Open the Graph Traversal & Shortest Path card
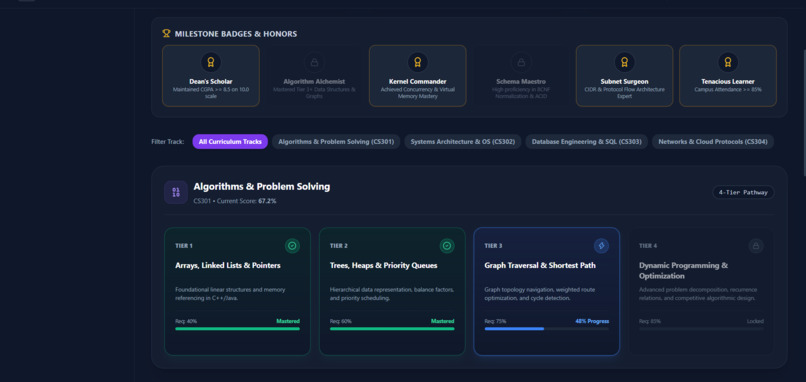 tap(547, 292)
